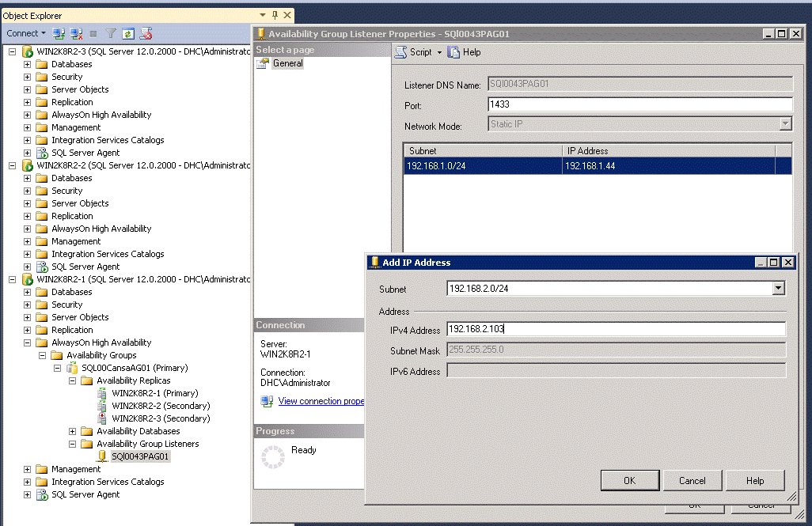
Task: Click the Network Mode dropdown labeled Static IP
Action: tap(784, 123)
